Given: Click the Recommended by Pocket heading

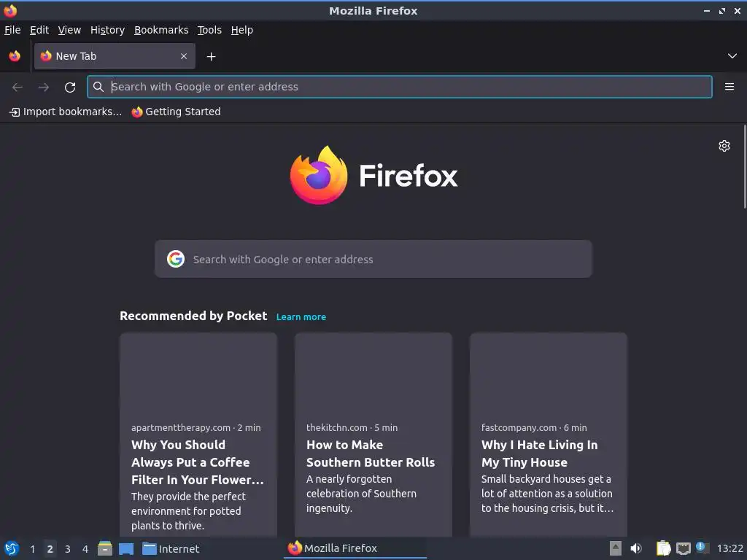Looking at the screenshot, I should coord(193,316).
